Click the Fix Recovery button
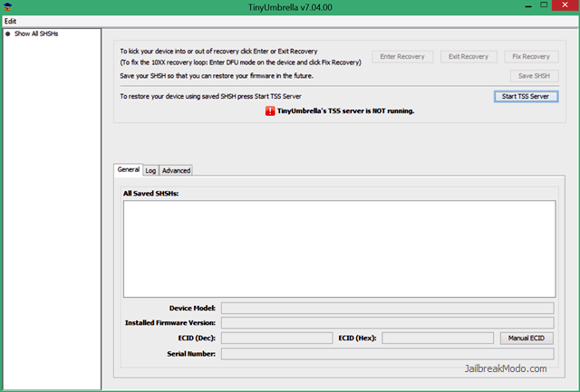Image resolution: width=580 pixels, height=392 pixels. pos(531,56)
